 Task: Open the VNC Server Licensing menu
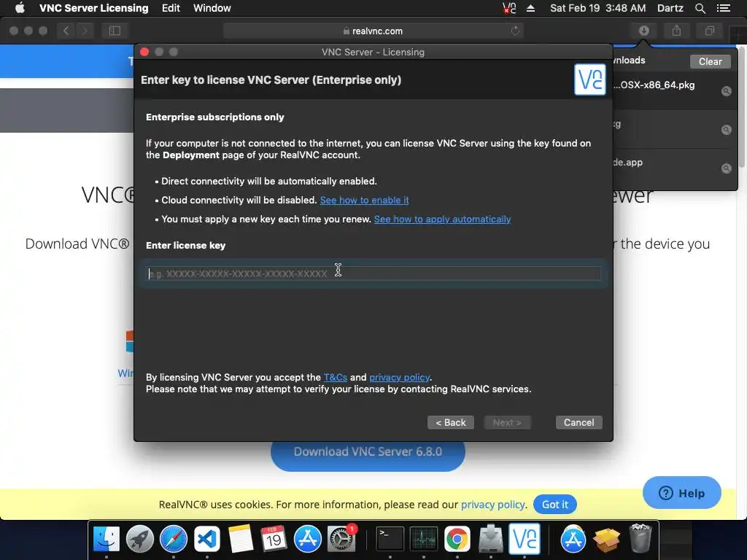[x=94, y=8]
